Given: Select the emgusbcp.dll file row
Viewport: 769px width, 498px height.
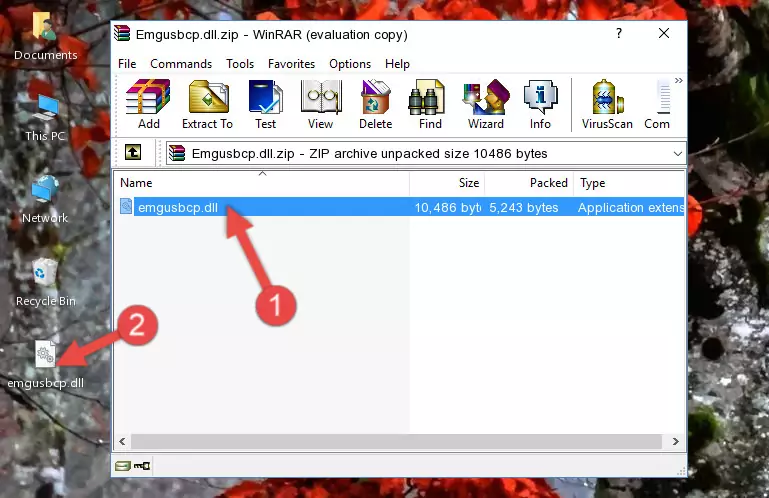Looking at the screenshot, I should click(x=400, y=207).
